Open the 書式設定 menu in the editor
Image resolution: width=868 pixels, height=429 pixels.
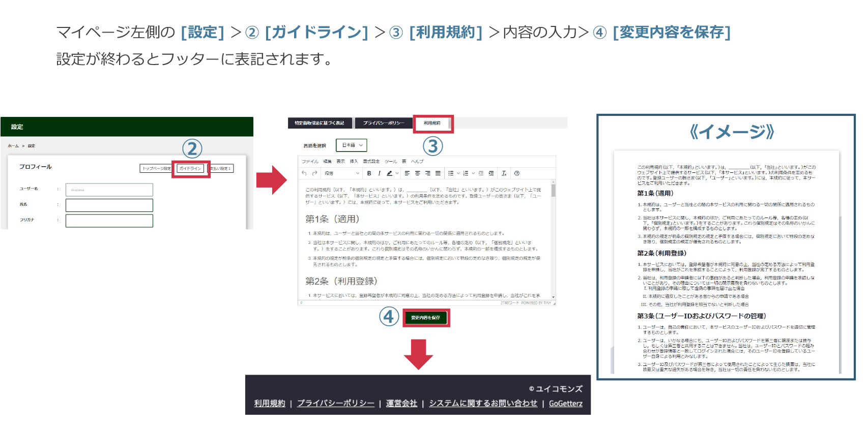pyautogui.click(x=371, y=161)
